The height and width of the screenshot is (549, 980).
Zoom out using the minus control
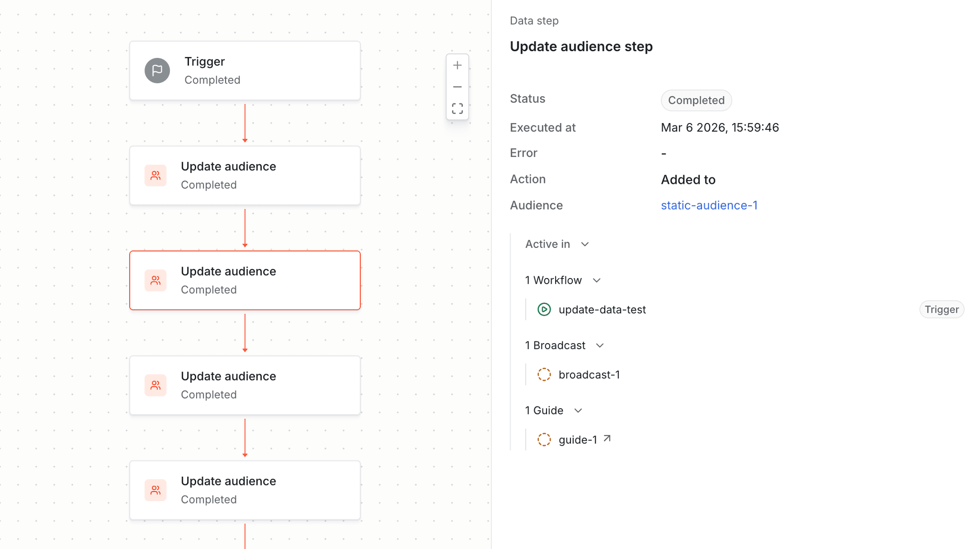tap(457, 87)
